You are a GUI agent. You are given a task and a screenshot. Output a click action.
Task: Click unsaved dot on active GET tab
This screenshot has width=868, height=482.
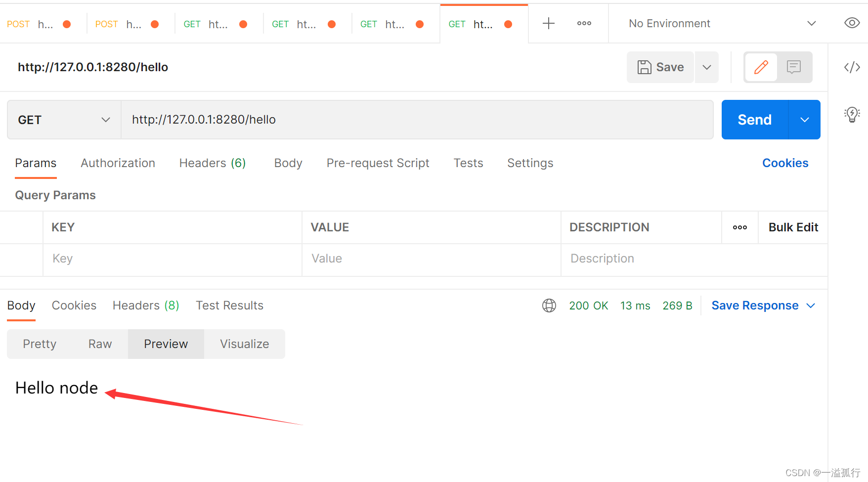point(508,24)
